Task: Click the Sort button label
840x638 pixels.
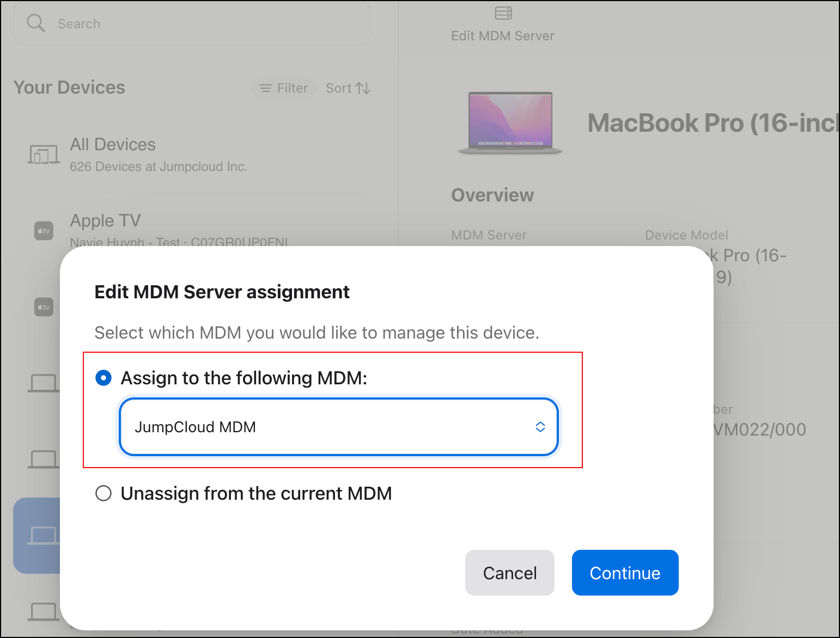Action: [339, 88]
